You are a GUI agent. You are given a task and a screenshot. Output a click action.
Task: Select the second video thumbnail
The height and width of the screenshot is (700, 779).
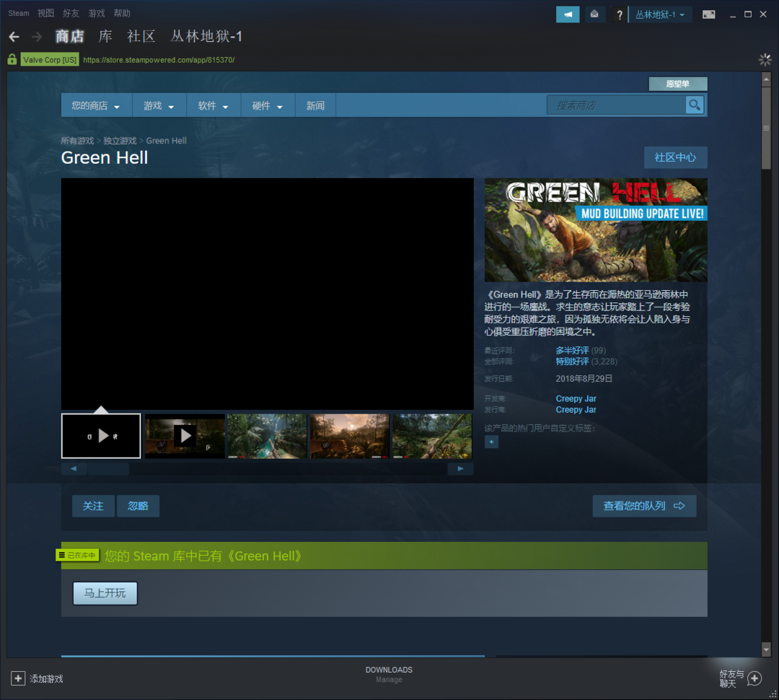[x=185, y=436]
